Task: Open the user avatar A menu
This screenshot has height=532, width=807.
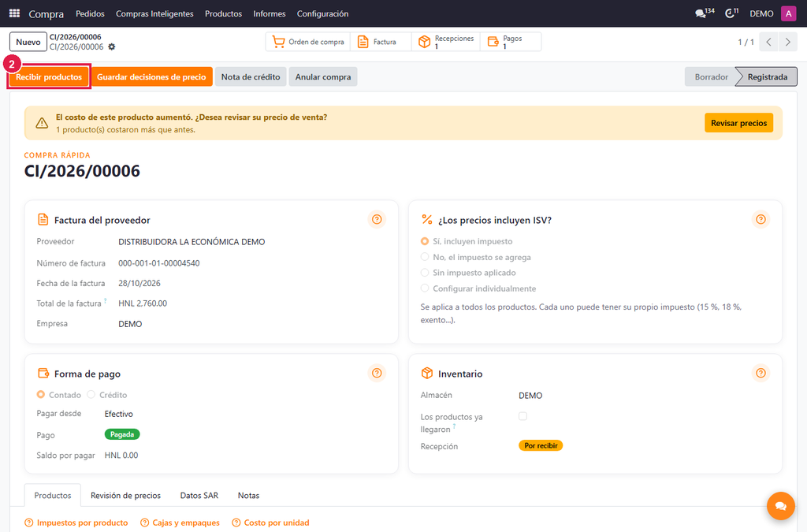Action: 788,13
